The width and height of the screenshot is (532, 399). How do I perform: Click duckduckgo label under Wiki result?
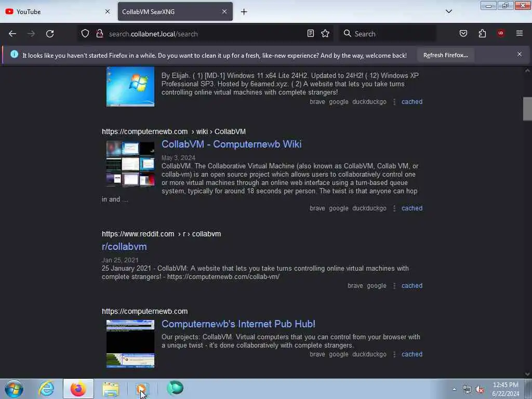(369, 208)
